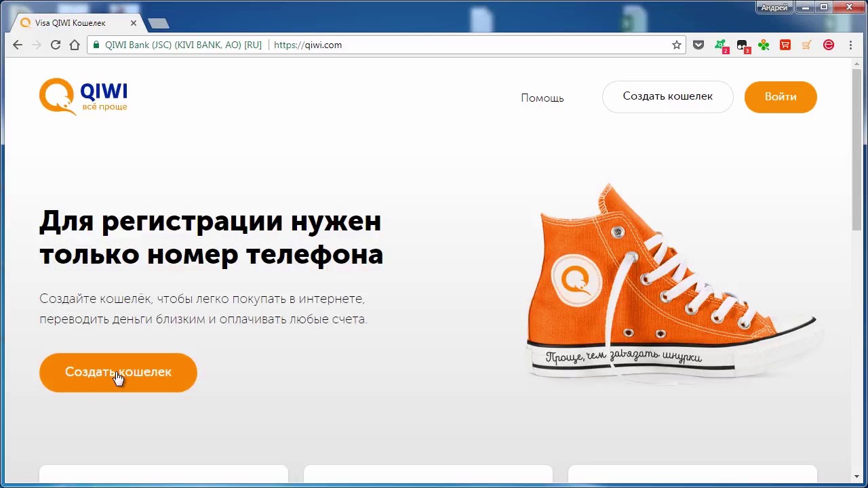Open the browser home page icon
The width and height of the screenshot is (868, 488).
[75, 45]
